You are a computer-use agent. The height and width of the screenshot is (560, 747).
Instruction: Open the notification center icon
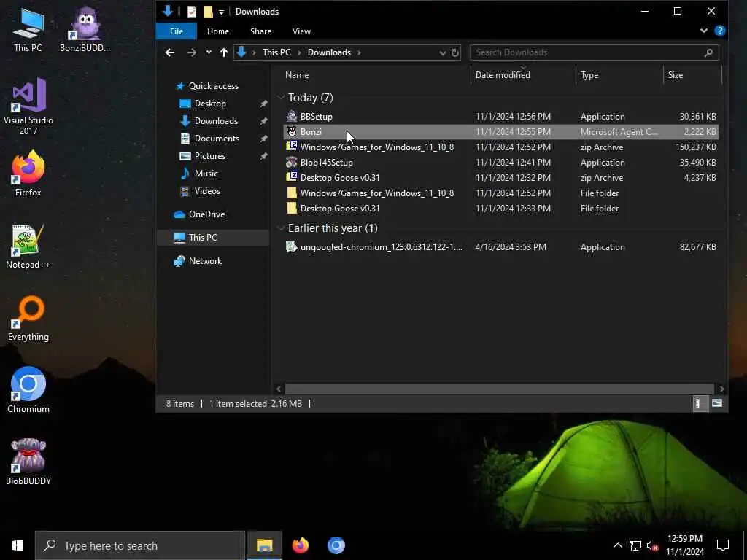click(x=723, y=545)
